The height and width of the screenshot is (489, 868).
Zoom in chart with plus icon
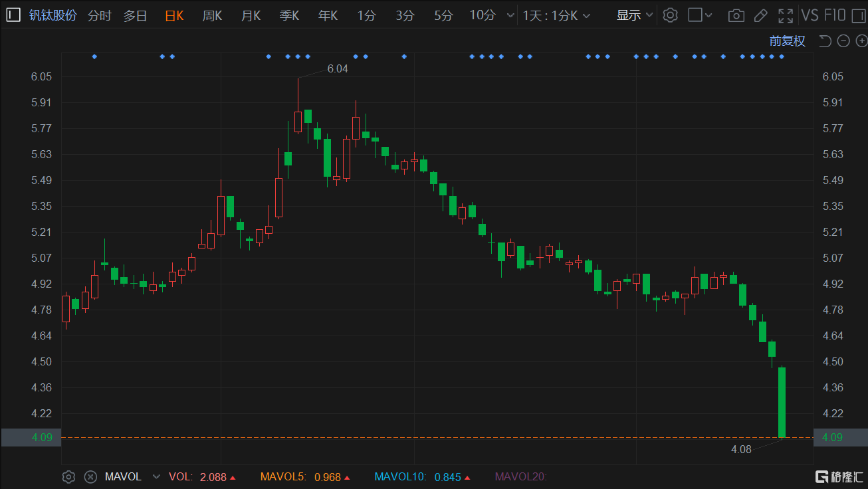pos(861,41)
